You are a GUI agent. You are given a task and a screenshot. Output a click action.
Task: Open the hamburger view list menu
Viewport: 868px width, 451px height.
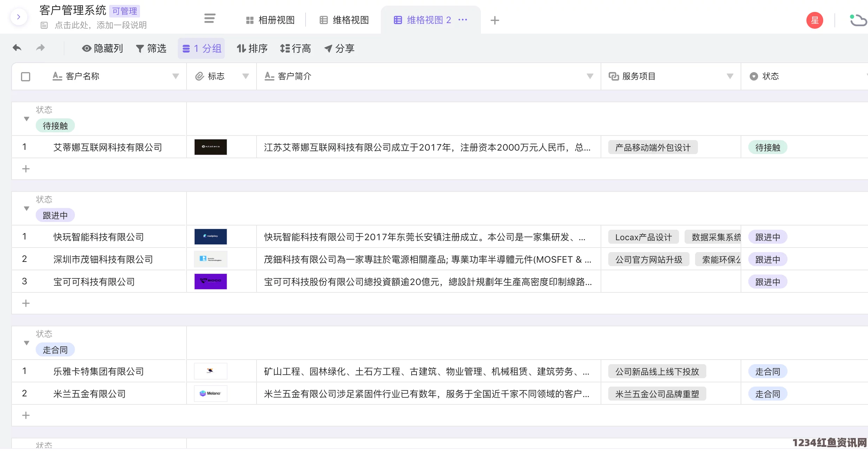click(210, 19)
